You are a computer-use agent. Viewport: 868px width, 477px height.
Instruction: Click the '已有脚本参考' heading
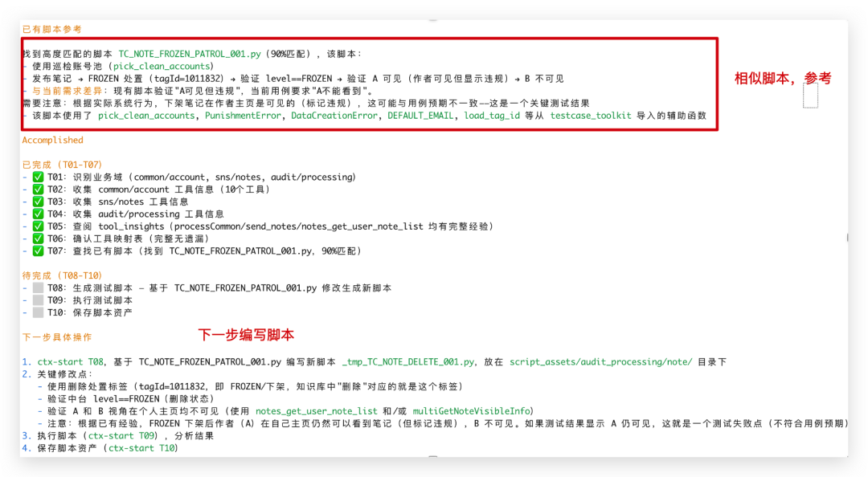point(52,30)
